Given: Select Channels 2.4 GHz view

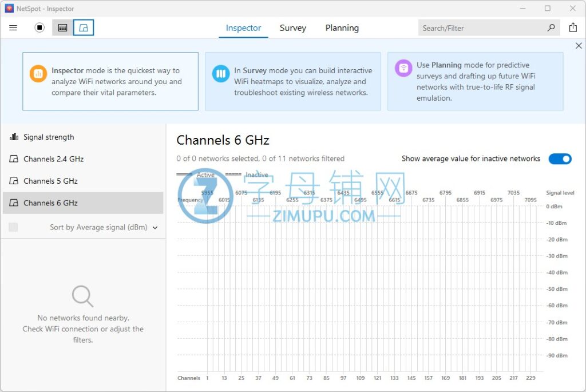Looking at the screenshot, I should pos(83,159).
